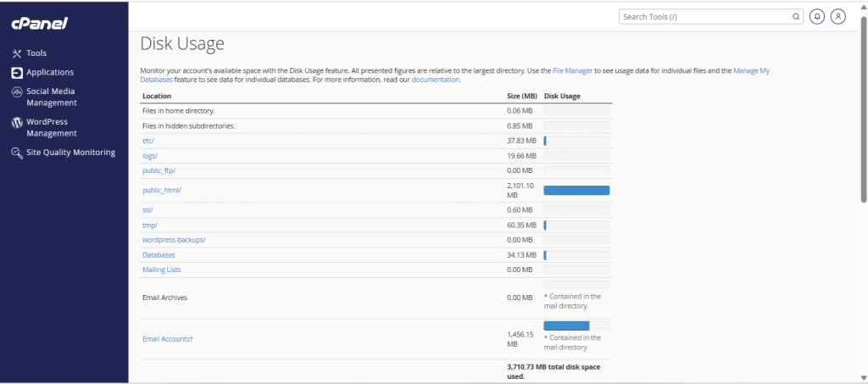Open notifications bell icon
Screen dimensions: 868x384
point(817,16)
